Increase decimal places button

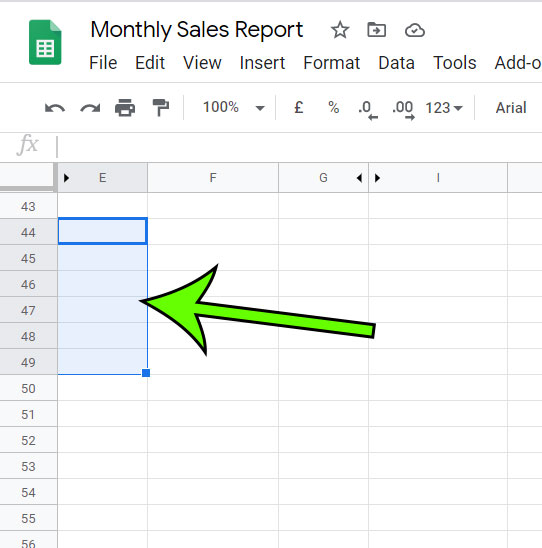coord(403,110)
